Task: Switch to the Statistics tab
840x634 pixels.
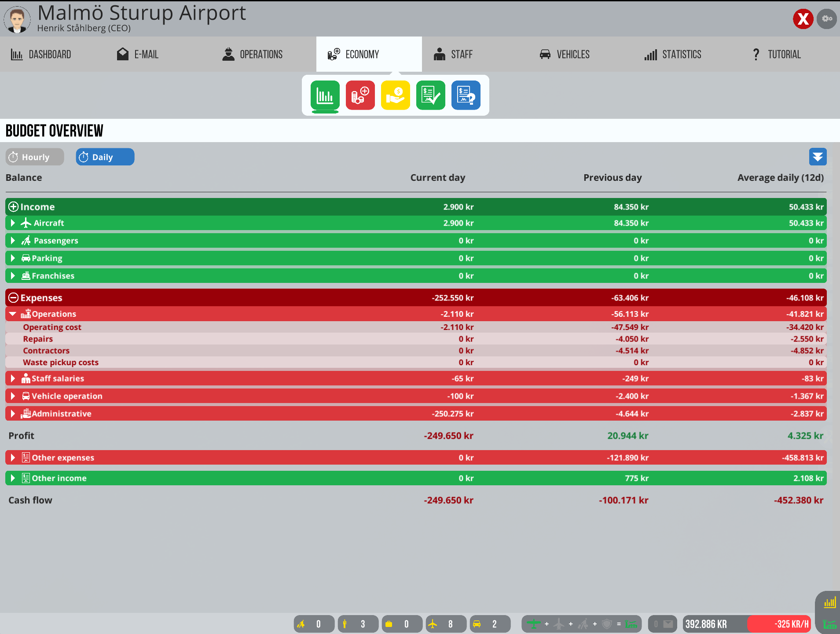Action: tap(673, 55)
